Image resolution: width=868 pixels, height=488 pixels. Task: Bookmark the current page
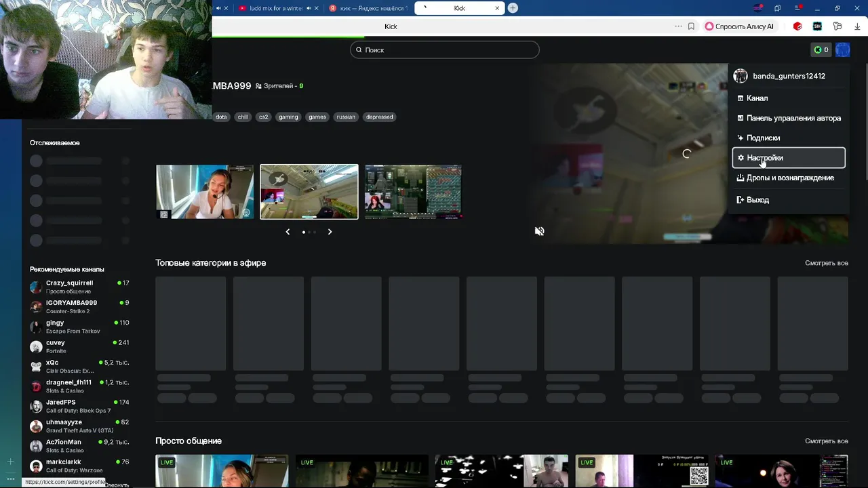point(691,26)
